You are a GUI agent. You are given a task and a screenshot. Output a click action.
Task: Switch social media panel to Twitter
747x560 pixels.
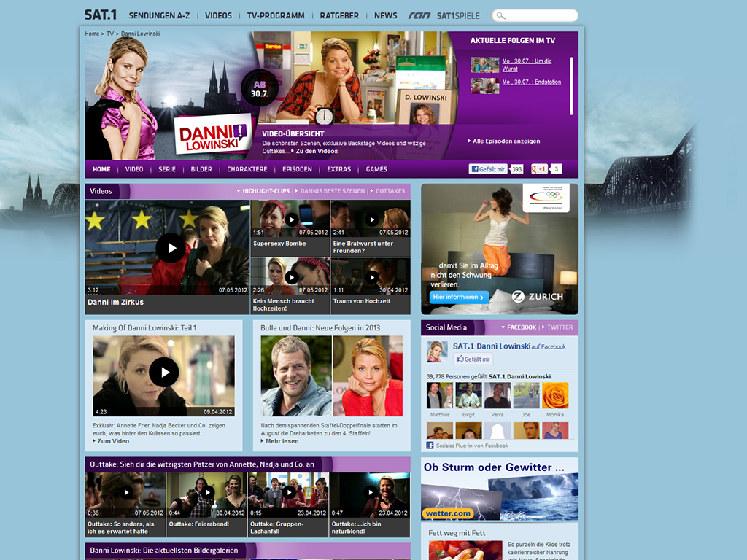pyautogui.click(x=557, y=327)
